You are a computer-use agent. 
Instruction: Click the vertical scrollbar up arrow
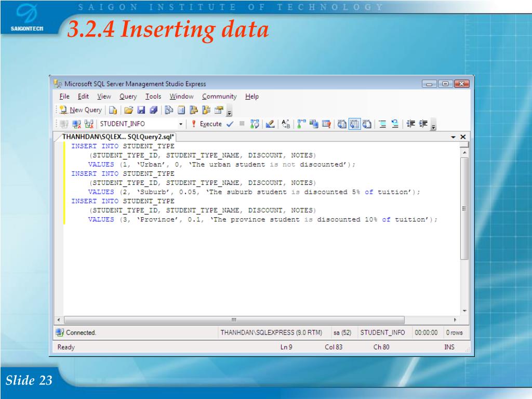coord(464,153)
